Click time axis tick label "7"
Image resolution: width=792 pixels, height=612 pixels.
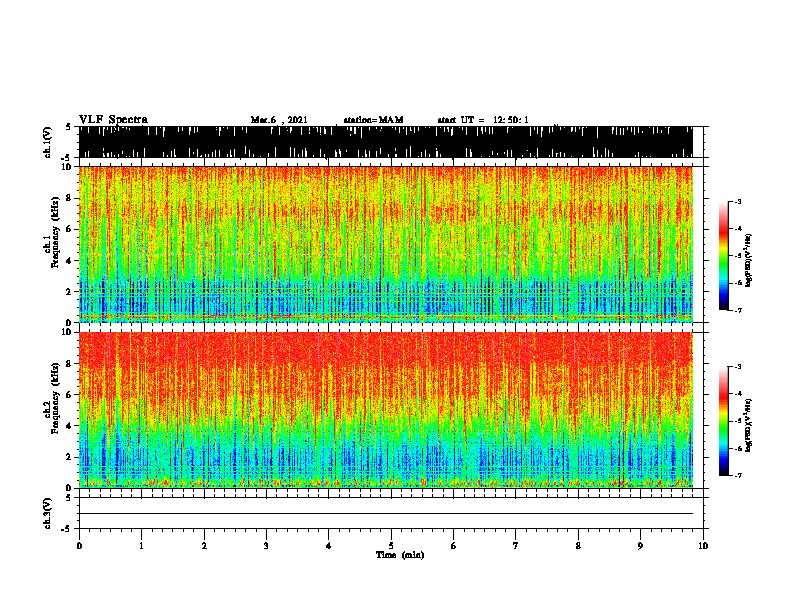click(x=516, y=546)
